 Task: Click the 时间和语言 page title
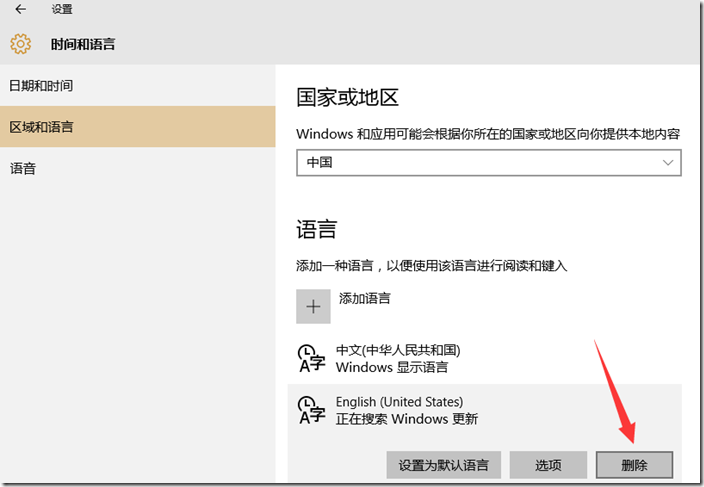pyautogui.click(x=83, y=44)
